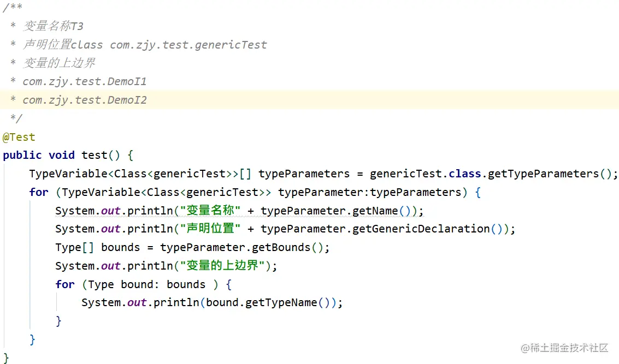Click comment text 'com.zjy.test.genericTest'
Screen dimensions: 619x364
coord(188,45)
